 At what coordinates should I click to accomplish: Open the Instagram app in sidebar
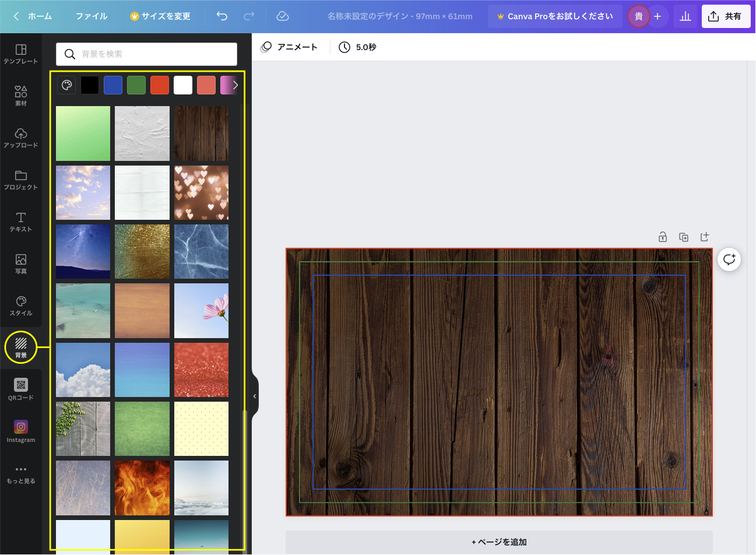click(21, 432)
